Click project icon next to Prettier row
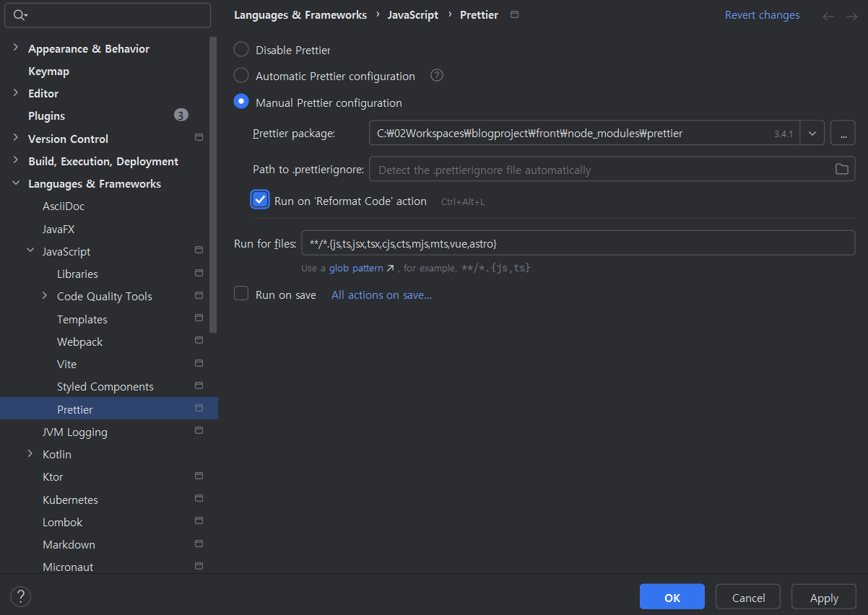 pos(199,409)
